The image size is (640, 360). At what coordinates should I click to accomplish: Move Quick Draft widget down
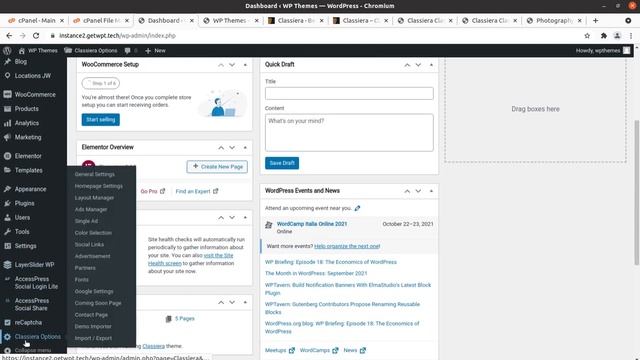pyautogui.click(x=418, y=65)
